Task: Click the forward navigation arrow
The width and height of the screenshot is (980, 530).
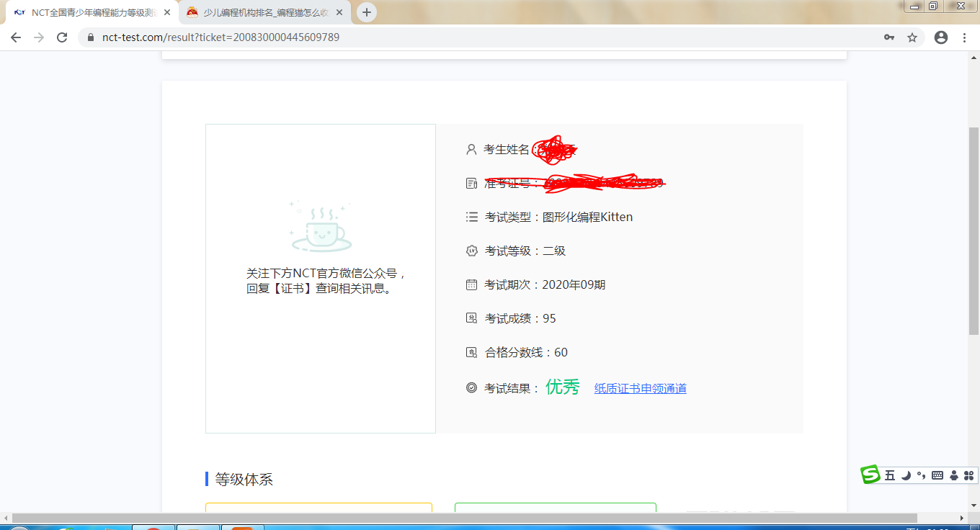Action: click(39, 37)
